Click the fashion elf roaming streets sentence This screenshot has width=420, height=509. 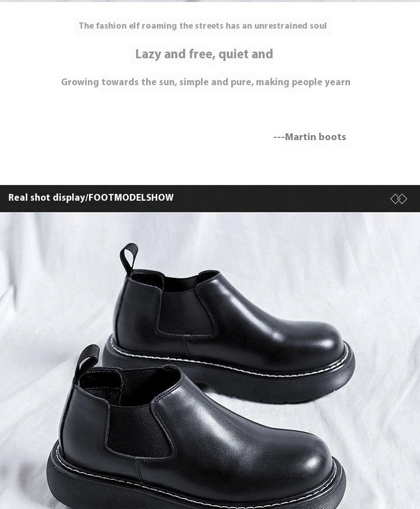tap(203, 26)
